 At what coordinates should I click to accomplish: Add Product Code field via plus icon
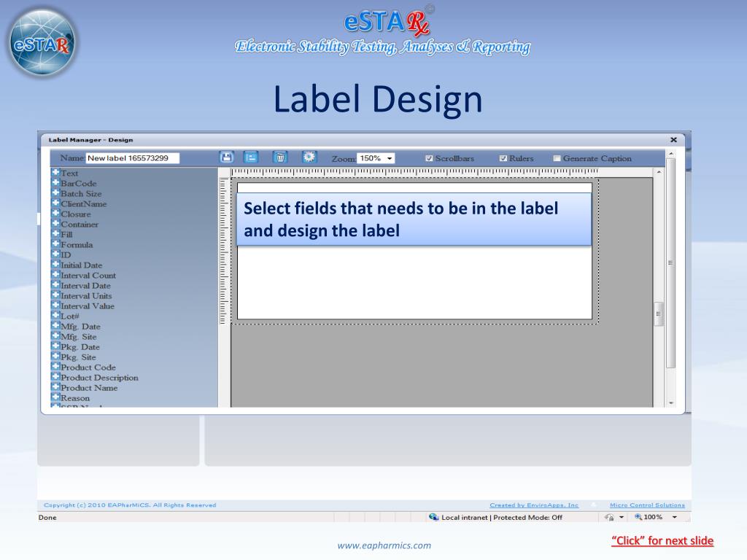tap(55, 367)
